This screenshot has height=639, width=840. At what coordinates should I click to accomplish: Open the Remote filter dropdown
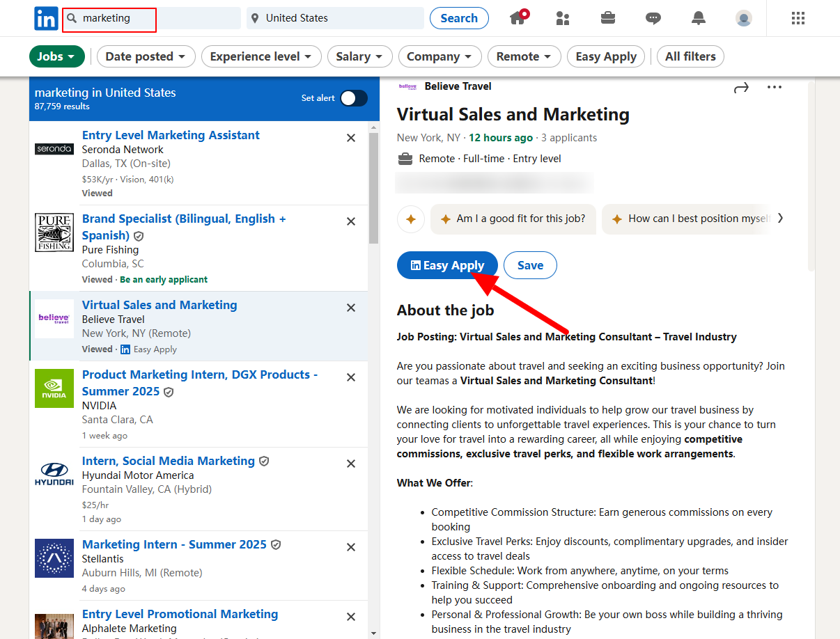pos(524,56)
